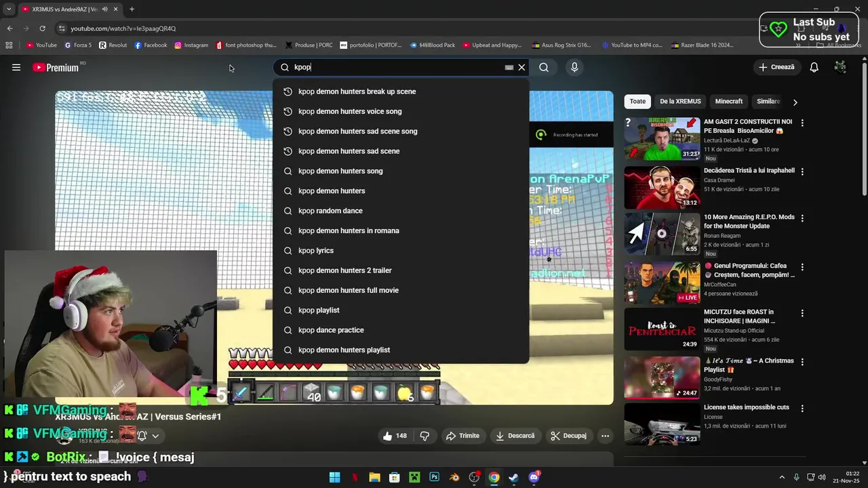Download the video with Descarcă
Screen dimensions: 868x488
(x=515, y=436)
